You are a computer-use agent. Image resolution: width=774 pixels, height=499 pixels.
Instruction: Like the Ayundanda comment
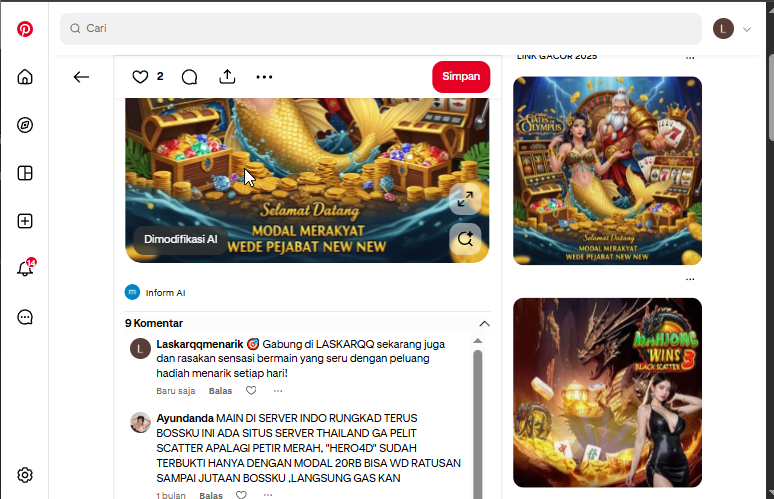pos(241,495)
